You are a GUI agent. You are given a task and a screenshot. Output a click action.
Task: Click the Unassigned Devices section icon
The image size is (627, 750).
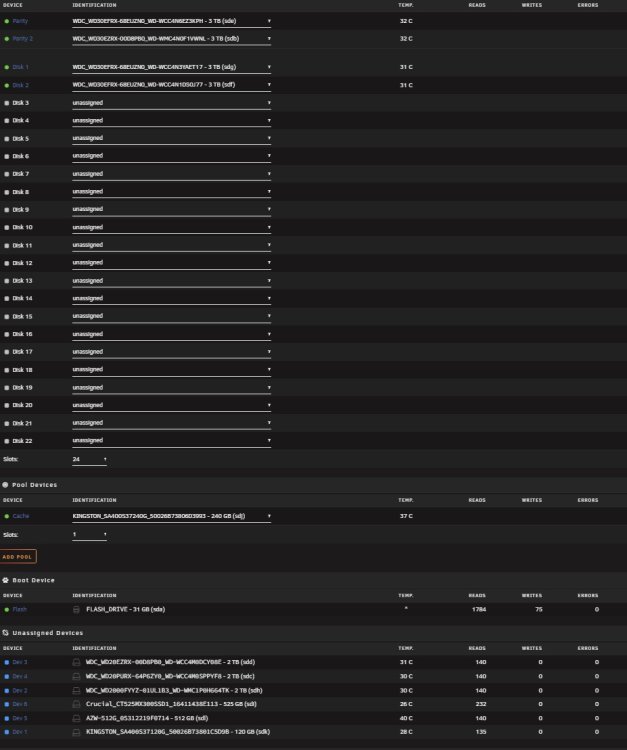click(5, 633)
